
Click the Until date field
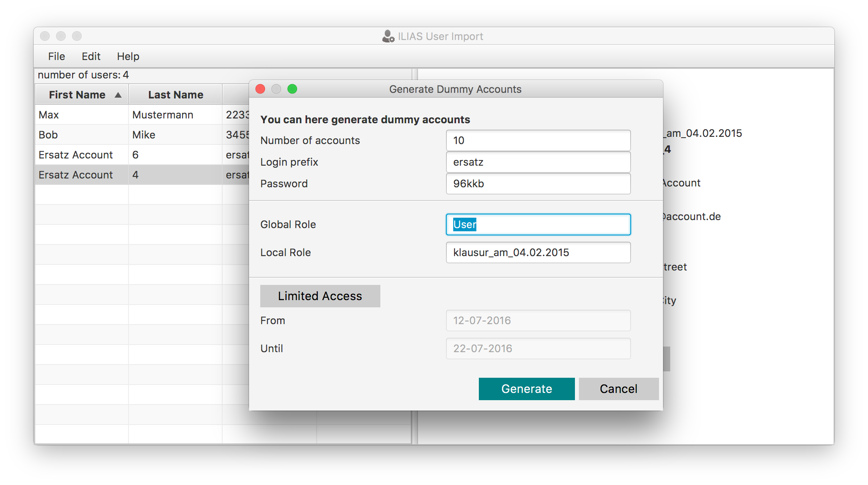pyautogui.click(x=538, y=349)
